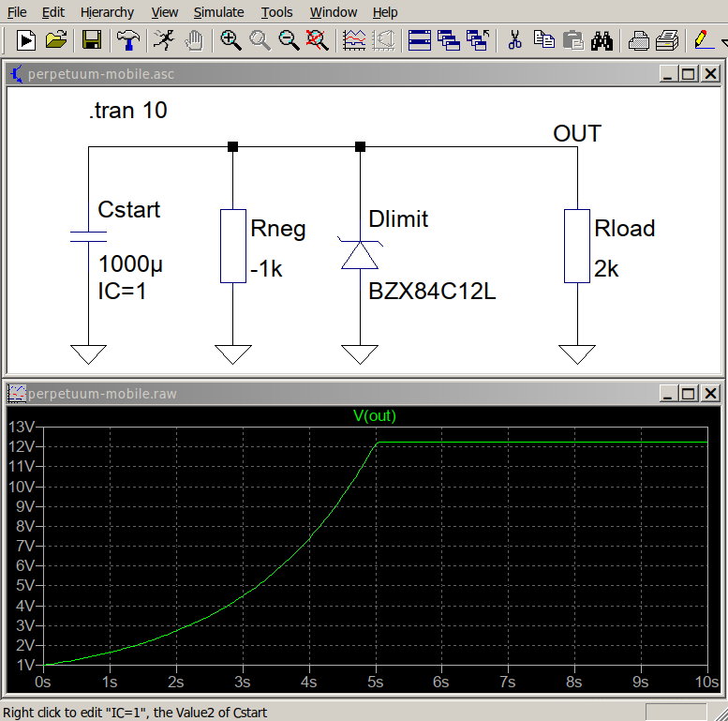The height and width of the screenshot is (721, 728).
Task: Open the File menu
Action: tap(17, 12)
